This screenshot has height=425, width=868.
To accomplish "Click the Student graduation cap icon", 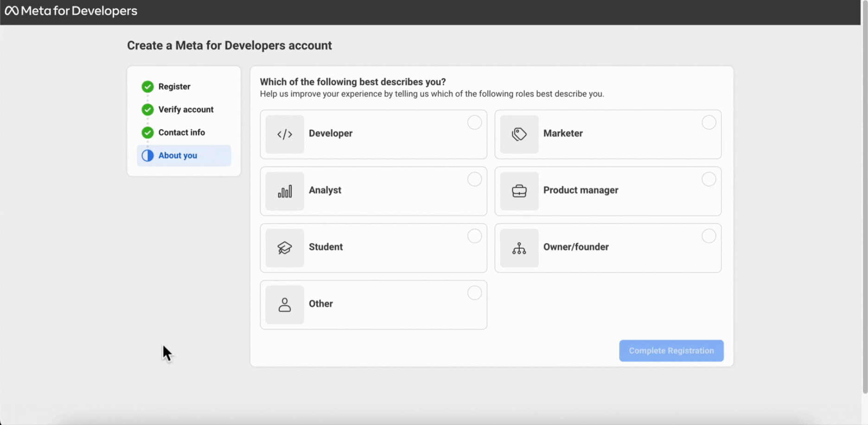I will coord(285,248).
